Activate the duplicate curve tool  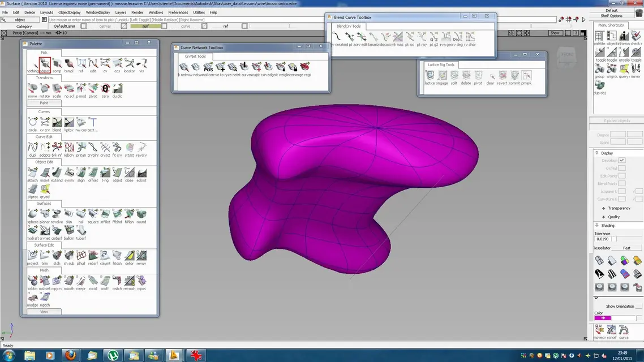[x=32, y=149]
